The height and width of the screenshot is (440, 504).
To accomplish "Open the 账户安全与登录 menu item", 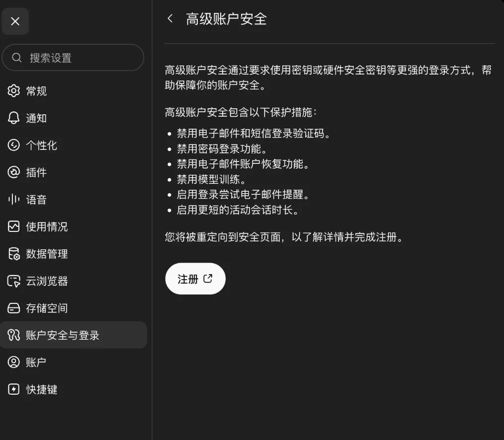I will coord(74,335).
